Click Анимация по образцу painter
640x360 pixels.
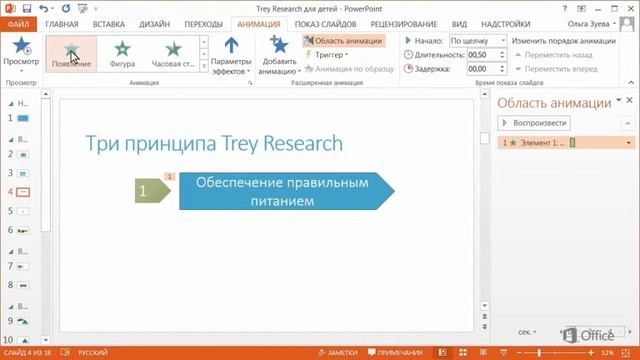349,69
